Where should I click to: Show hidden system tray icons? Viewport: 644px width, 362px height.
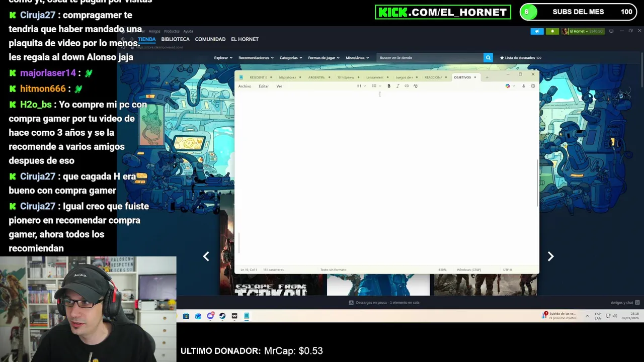pyautogui.click(x=587, y=316)
